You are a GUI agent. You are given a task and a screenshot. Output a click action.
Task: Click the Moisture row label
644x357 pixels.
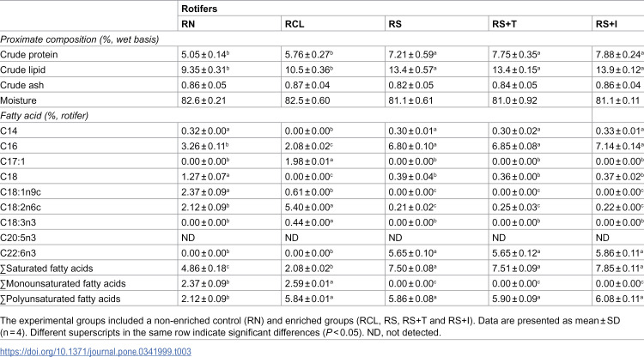click(x=18, y=100)
